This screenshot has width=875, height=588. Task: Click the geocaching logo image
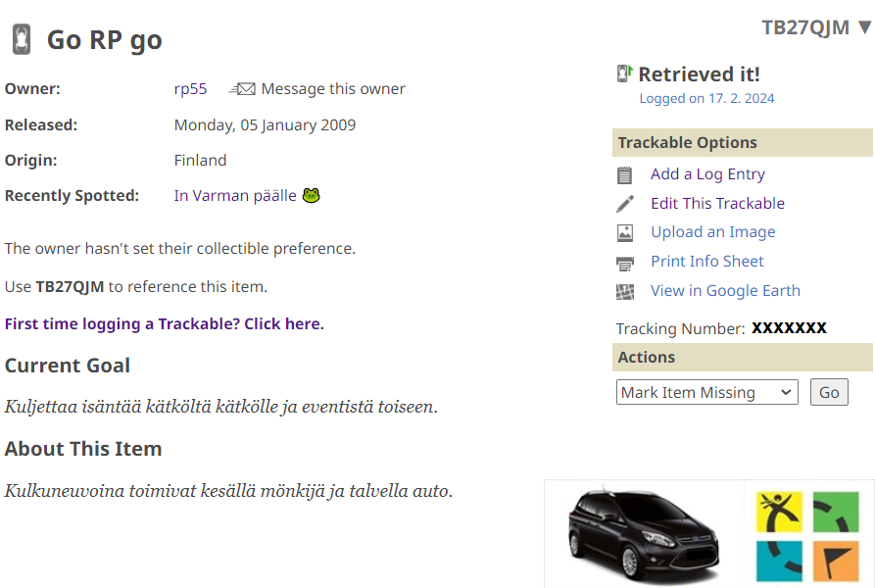(x=806, y=535)
